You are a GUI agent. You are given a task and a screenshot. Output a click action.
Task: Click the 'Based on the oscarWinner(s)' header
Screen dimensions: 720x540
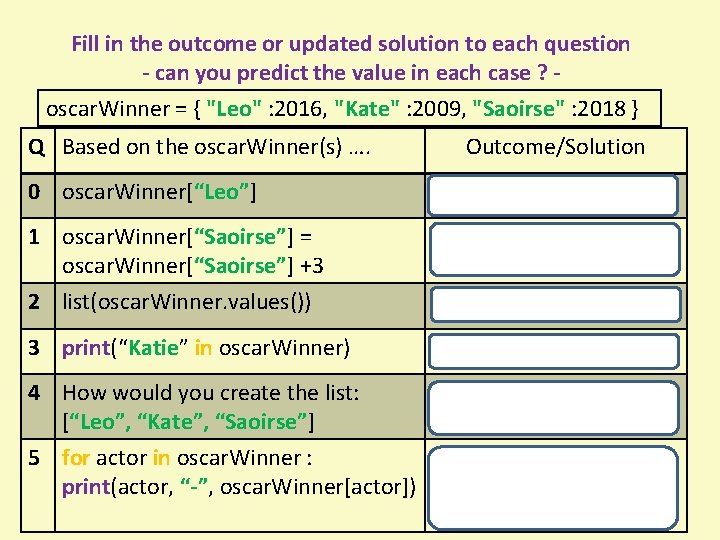[x=216, y=147]
